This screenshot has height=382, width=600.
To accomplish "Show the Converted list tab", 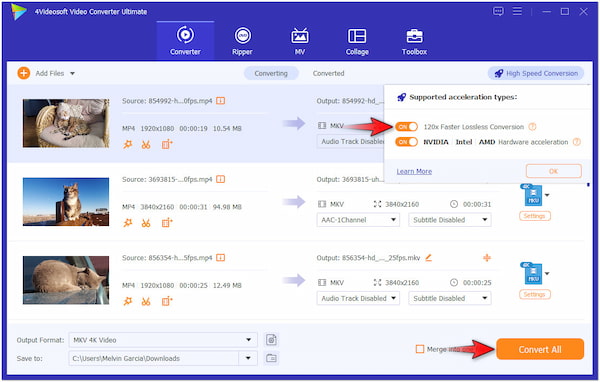I will tap(328, 73).
